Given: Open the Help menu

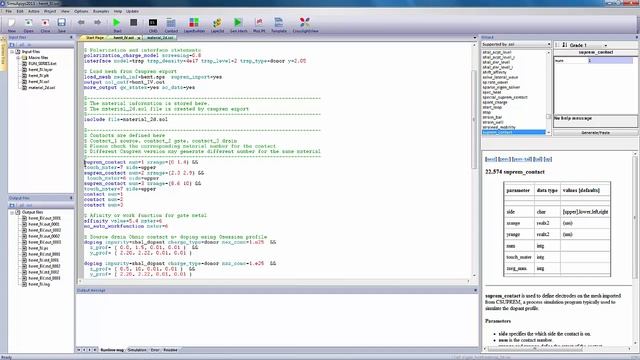Looking at the screenshot, I should coord(118,11).
